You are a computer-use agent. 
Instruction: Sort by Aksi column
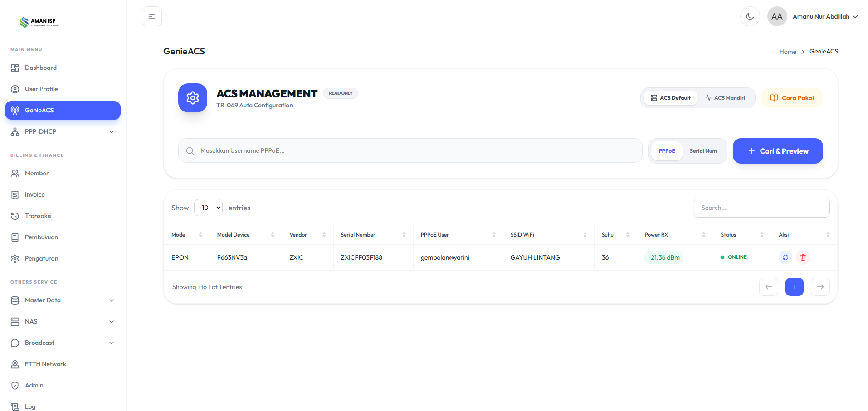click(805, 235)
